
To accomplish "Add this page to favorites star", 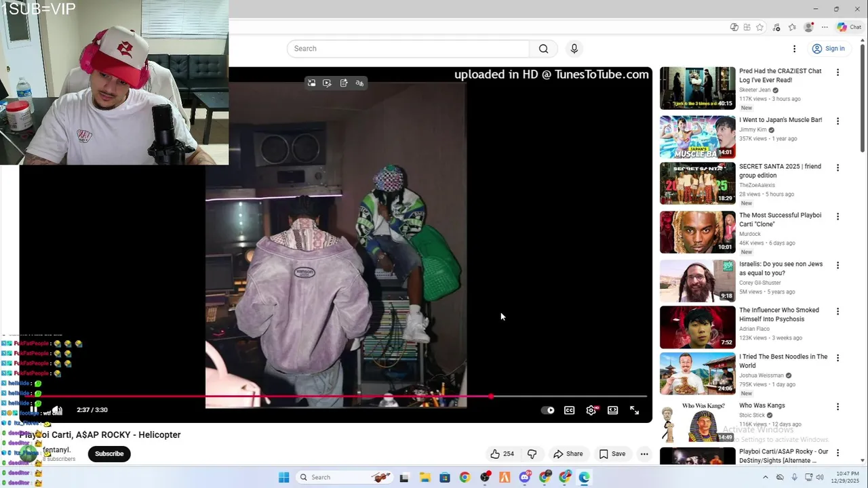I will (x=760, y=27).
